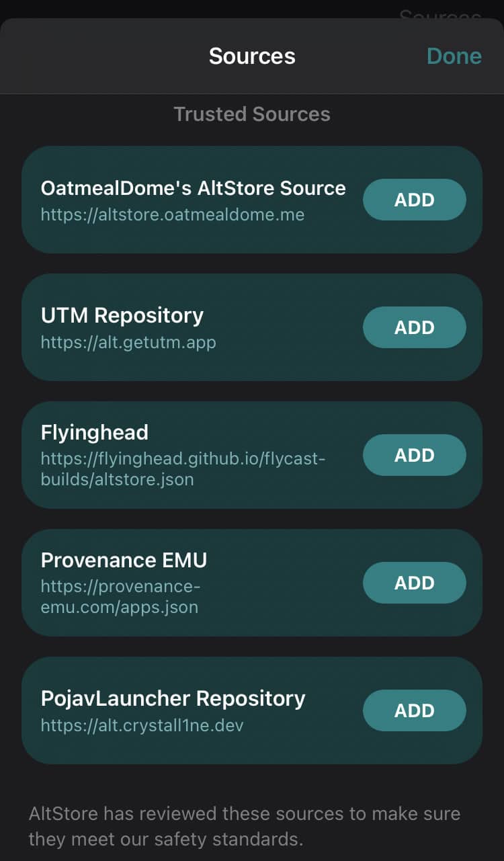Image resolution: width=504 pixels, height=861 pixels.
Task: Follow the alt.getutm.app link
Action: [128, 343]
